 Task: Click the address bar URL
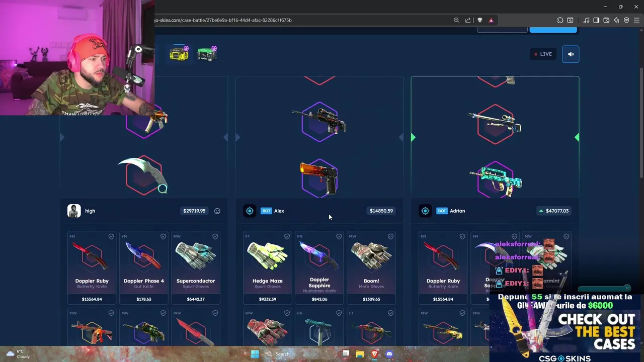223,20
